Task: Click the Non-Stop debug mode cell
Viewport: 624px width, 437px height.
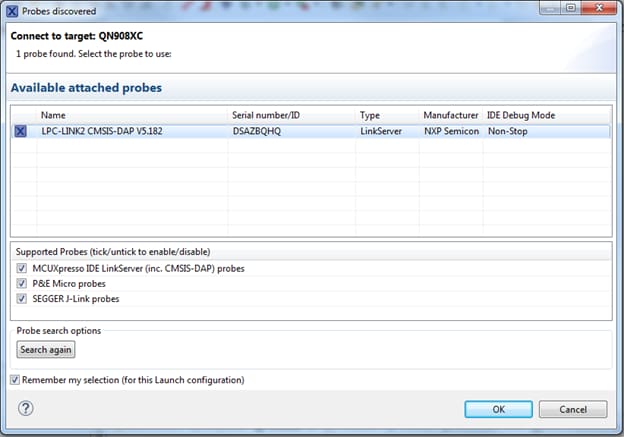Action: [510, 131]
